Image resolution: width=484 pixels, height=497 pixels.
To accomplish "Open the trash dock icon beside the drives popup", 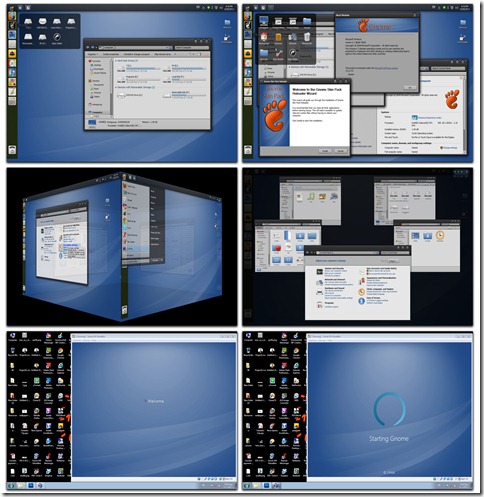I will click(12, 150).
